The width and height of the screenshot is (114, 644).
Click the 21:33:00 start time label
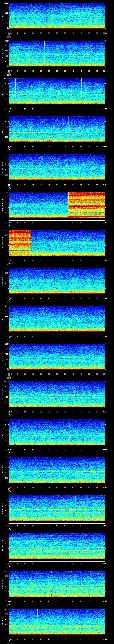pyautogui.click(x=9, y=184)
